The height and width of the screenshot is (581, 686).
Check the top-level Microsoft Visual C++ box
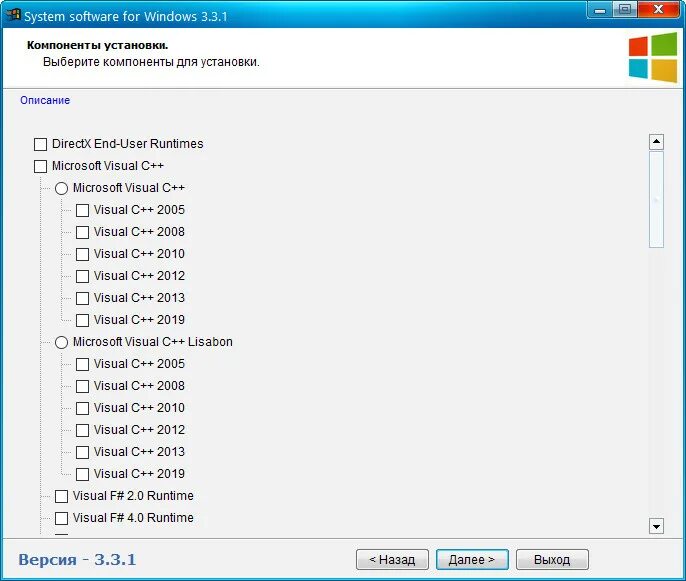pyautogui.click(x=40, y=166)
